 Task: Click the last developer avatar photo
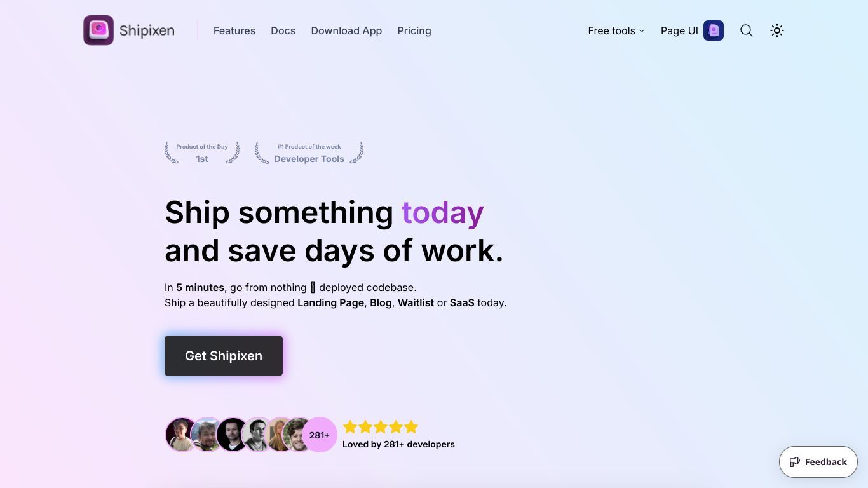pyautogui.click(x=296, y=435)
